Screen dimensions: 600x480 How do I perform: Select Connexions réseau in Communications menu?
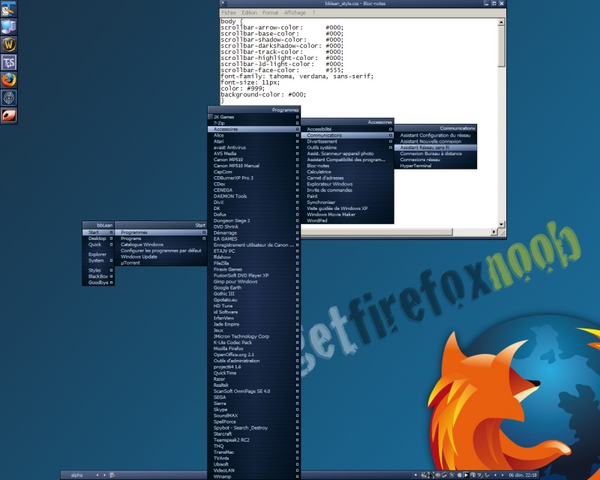pos(435,160)
